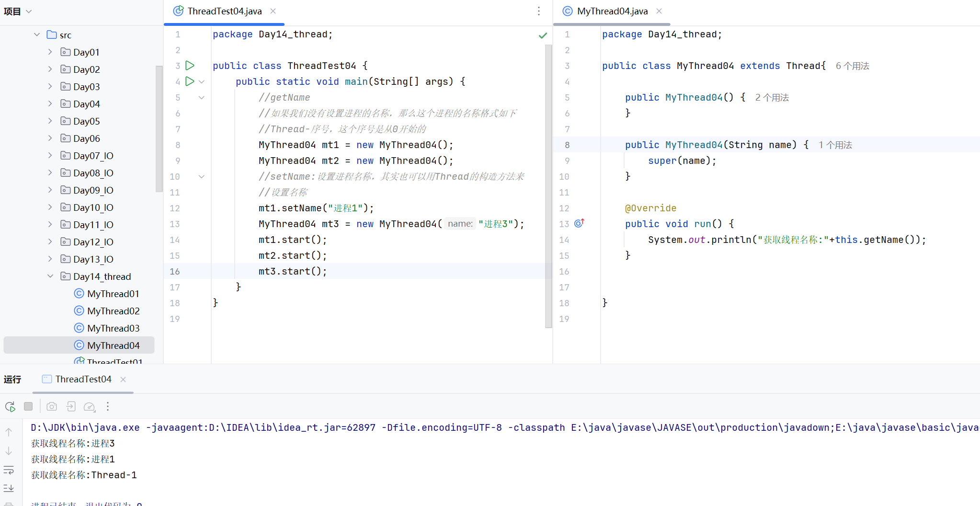Viewport: 980px width, 506px height.
Task: Open editor tab options three dots menu
Action: pos(539,11)
